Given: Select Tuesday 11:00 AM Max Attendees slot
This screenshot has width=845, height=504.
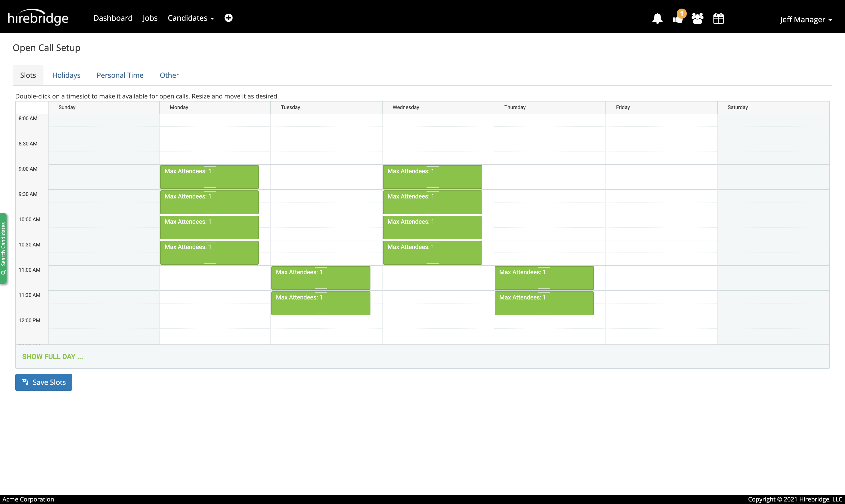Looking at the screenshot, I should click(x=320, y=278).
